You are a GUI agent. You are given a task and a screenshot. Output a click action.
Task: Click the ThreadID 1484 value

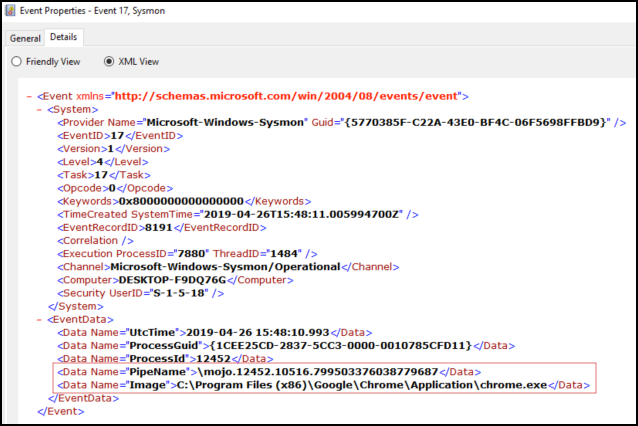tap(284, 253)
